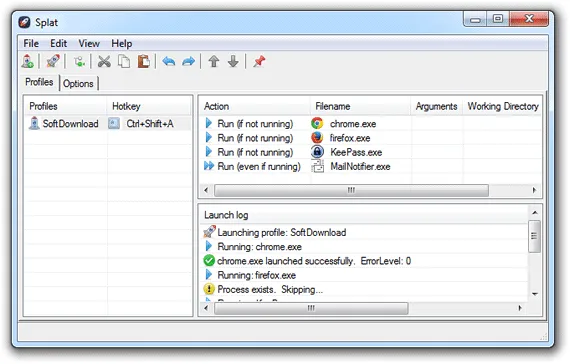Click the copy toolbar icon
570x364 pixels.
(x=124, y=61)
